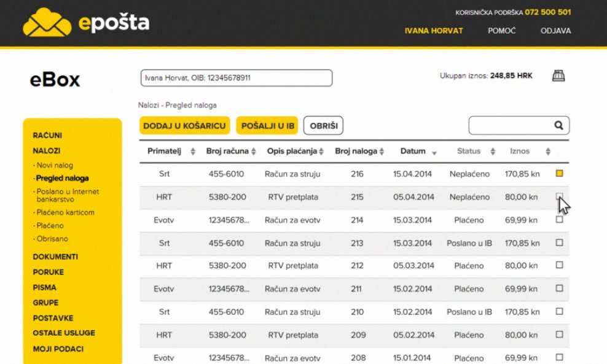The height and width of the screenshot is (364, 607).
Task: Click date 05.03.2014 in table
Action: pos(413,266)
